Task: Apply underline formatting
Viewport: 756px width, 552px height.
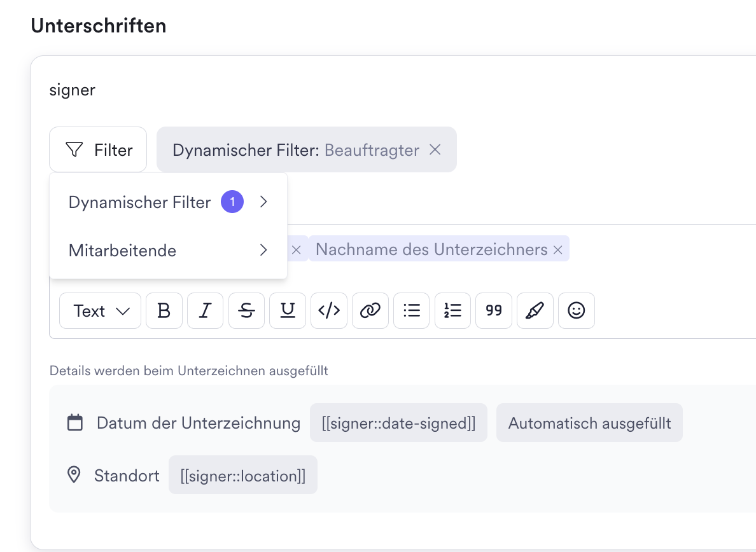Action: (x=288, y=311)
